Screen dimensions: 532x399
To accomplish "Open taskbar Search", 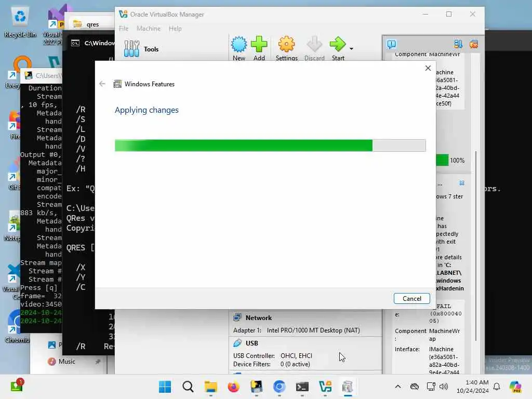I will pos(188,387).
